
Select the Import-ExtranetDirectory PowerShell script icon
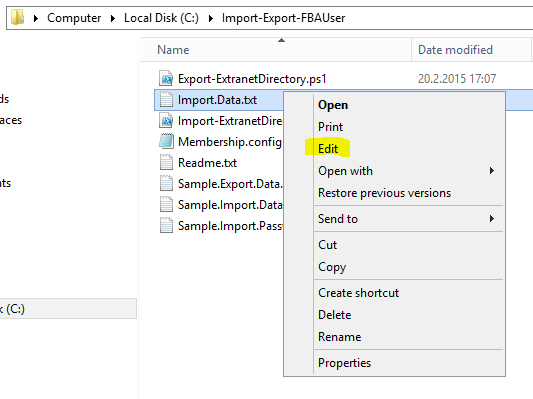pos(166,121)
